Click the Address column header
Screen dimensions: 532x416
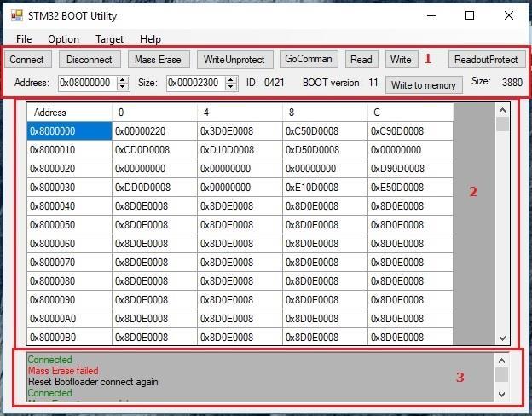[x=69, y=113]
